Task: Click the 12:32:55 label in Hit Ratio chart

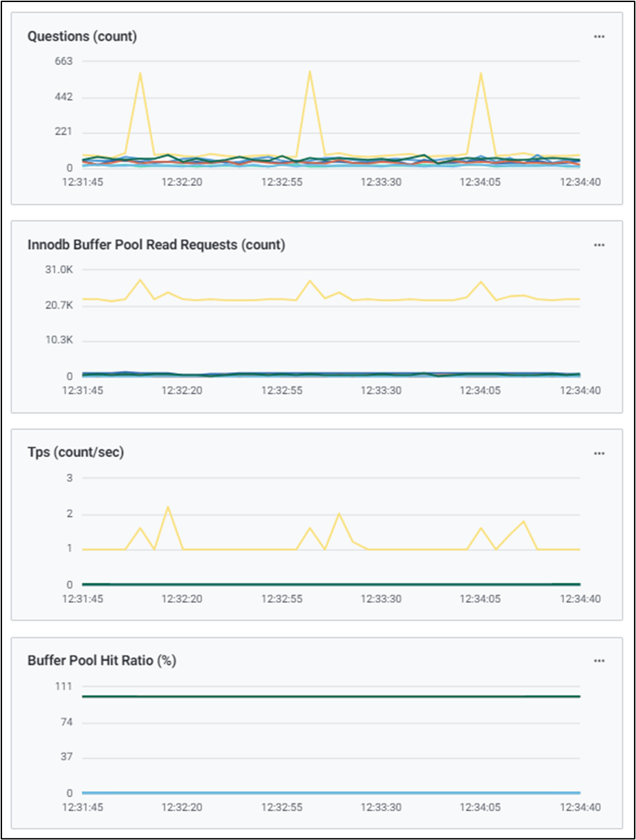Action: pos(282,807)
